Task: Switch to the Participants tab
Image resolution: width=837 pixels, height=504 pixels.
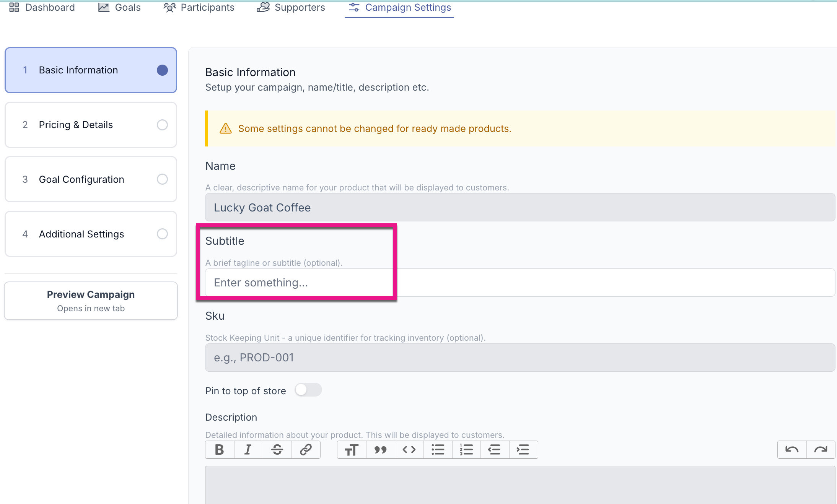Action: (x=199, y=8)
